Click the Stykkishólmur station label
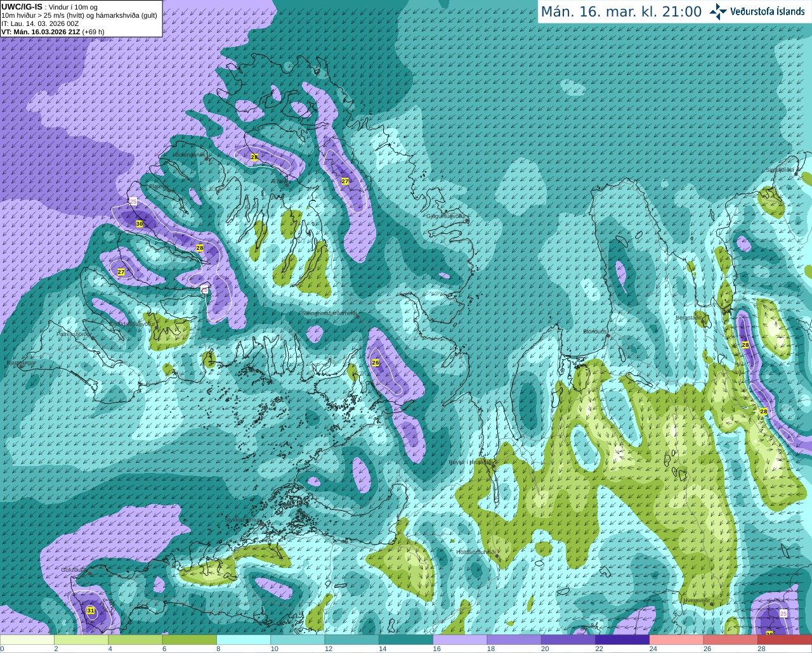Image resolution: width=812 pixels, height=653 pixels. [x=243, y=520]
